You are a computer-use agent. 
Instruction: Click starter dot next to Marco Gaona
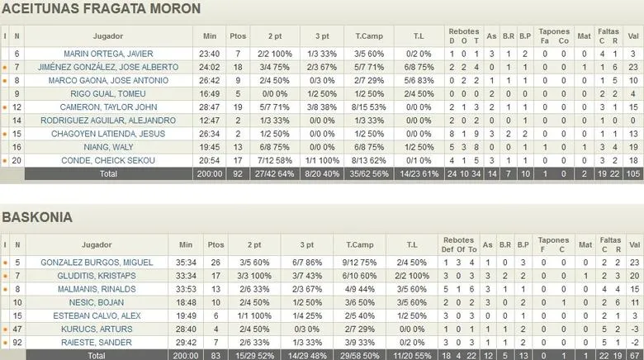(x=5, y=81)
